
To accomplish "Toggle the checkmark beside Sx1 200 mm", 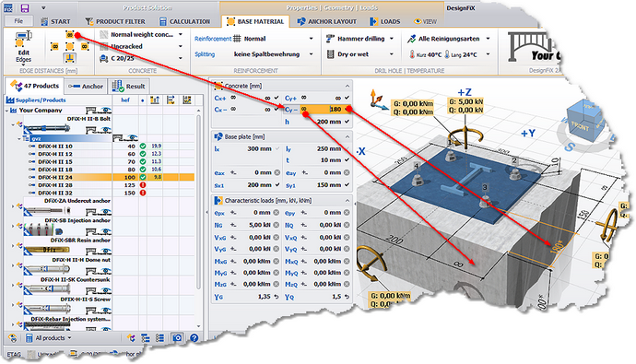I will [x=277, y=185].
